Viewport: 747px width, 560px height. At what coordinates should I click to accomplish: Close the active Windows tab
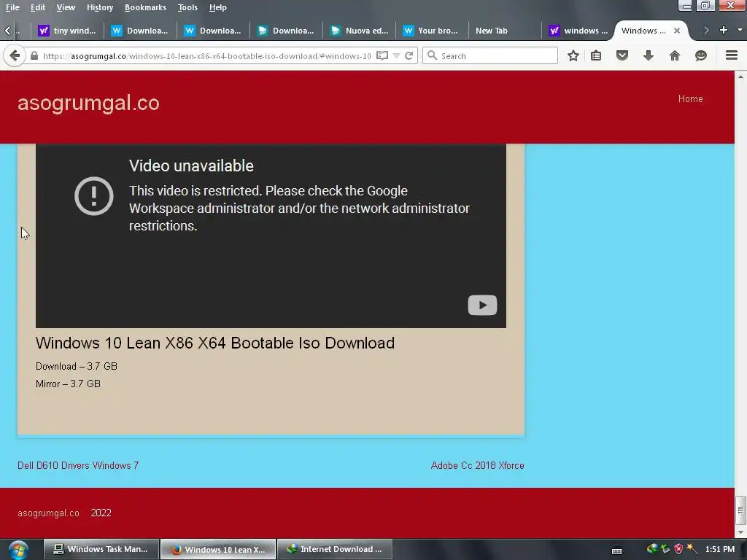(x=676, y=31)
